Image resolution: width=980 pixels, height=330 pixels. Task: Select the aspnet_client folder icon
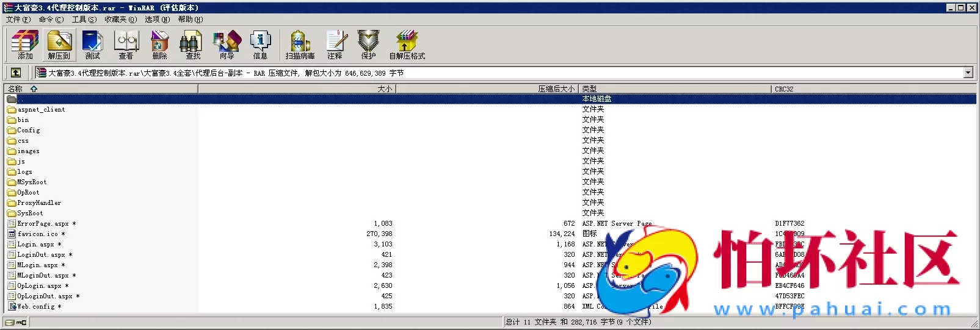pyautogui.click(x=12, y=110)
